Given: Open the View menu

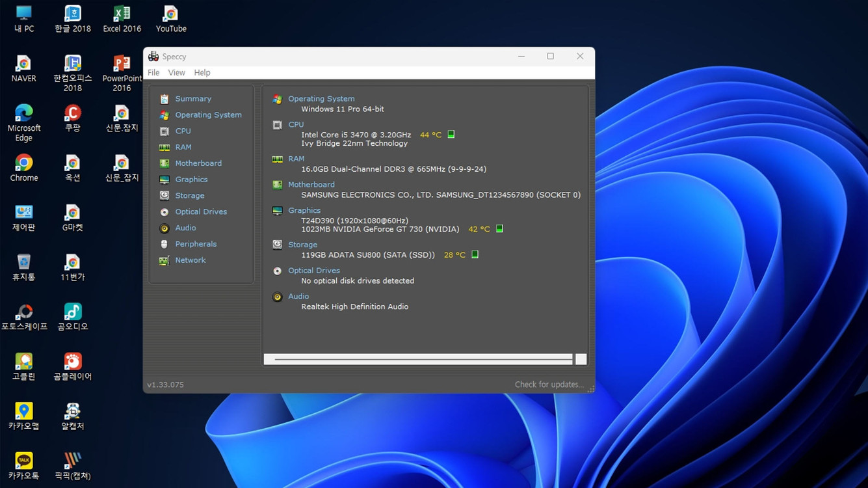Looking at the screenshot, I should (x=176, y=73).
